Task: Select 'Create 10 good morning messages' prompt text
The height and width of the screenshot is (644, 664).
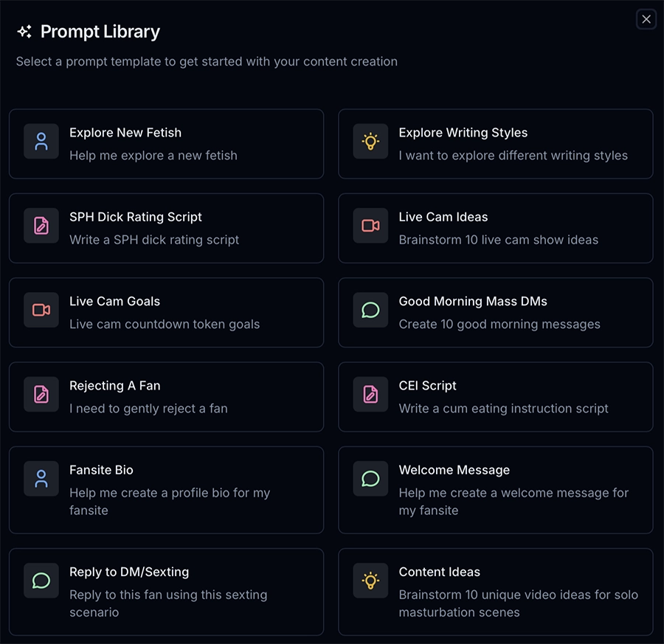Action: [x=499, y=324]
